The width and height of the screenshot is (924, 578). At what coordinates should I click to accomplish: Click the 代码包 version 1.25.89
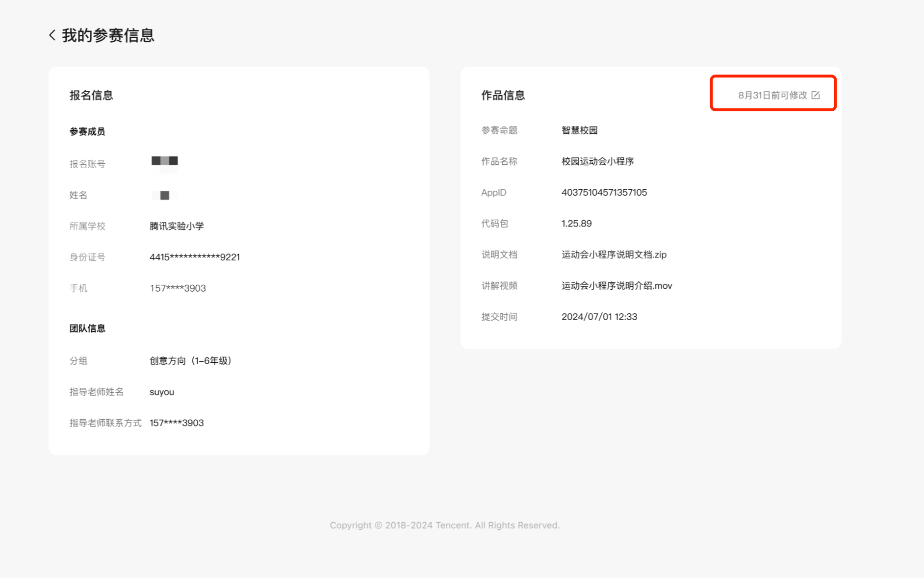[x=576, y=224]
